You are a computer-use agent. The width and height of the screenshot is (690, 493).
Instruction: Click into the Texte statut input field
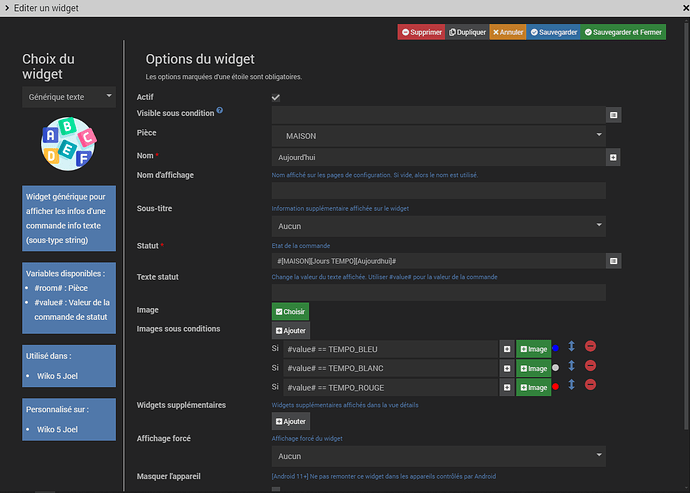click(x=439, y=292)
